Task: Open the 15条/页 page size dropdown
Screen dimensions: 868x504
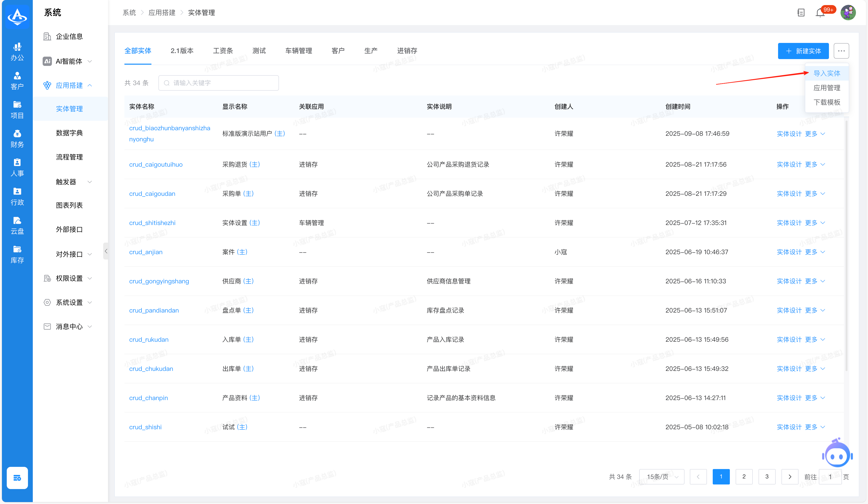Action: tap(661, 477)
